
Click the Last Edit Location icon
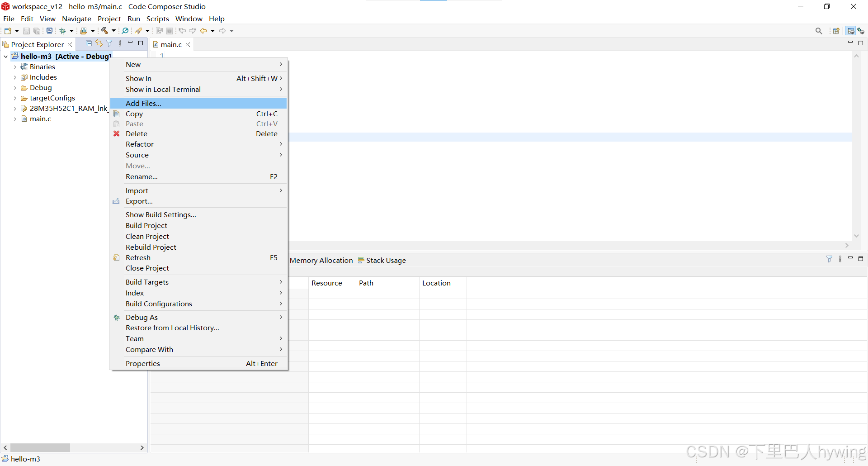click(182, 31)
